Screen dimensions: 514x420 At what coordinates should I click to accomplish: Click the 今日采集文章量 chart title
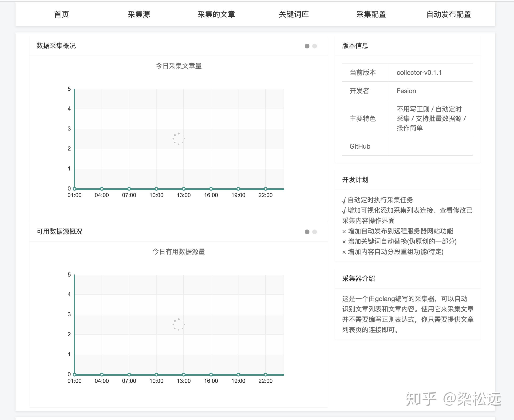pos(178,66)
